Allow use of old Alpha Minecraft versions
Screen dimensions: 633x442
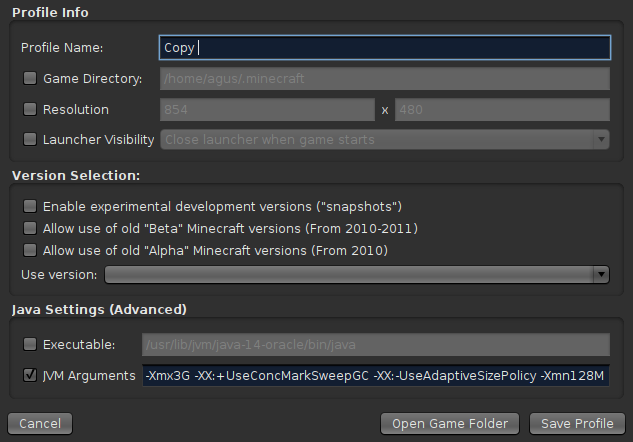tap(30, 250)
